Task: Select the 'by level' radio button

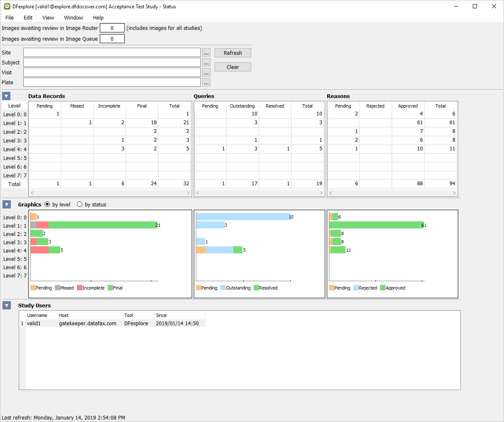Action: pos(47,204)
